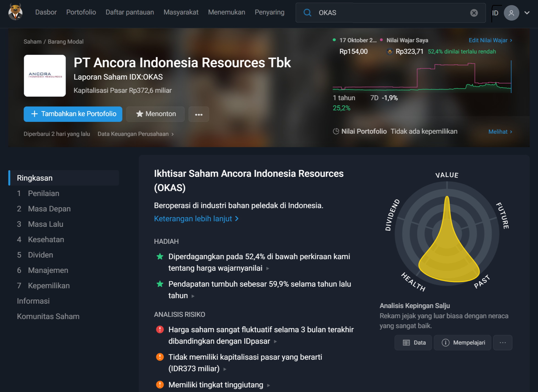The image size is (538, 392).
Task: Click Tambahkan ke Portofolio button
Action: pyautogui.click(x=73, y=114)
